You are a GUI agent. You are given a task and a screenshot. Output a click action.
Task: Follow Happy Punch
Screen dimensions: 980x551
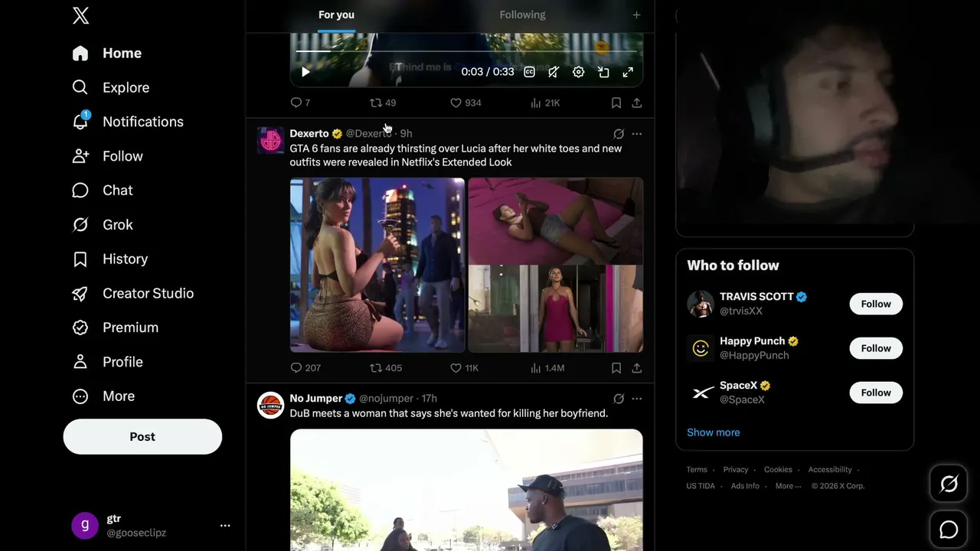(x=876, y=348)
